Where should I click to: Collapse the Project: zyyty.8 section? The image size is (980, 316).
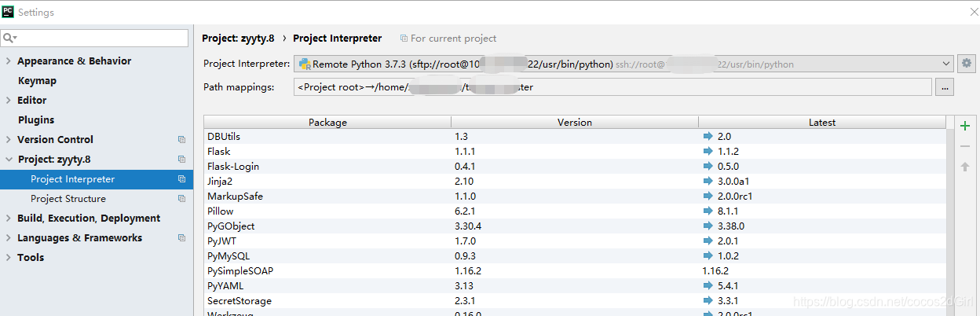[8, 160]
